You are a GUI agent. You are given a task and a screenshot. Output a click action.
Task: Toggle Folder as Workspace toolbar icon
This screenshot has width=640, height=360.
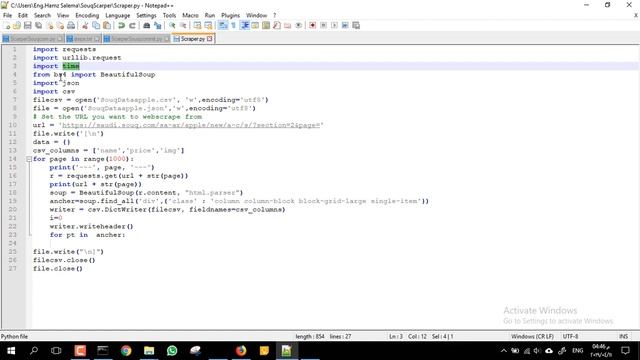[288, 25]
